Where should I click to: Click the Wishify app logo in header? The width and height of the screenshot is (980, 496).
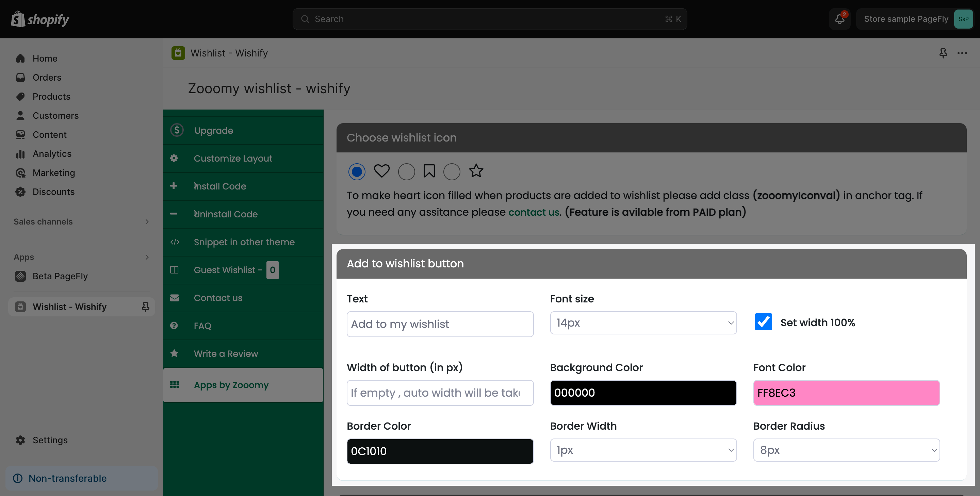pyautogui.click(x=178, y=53)
